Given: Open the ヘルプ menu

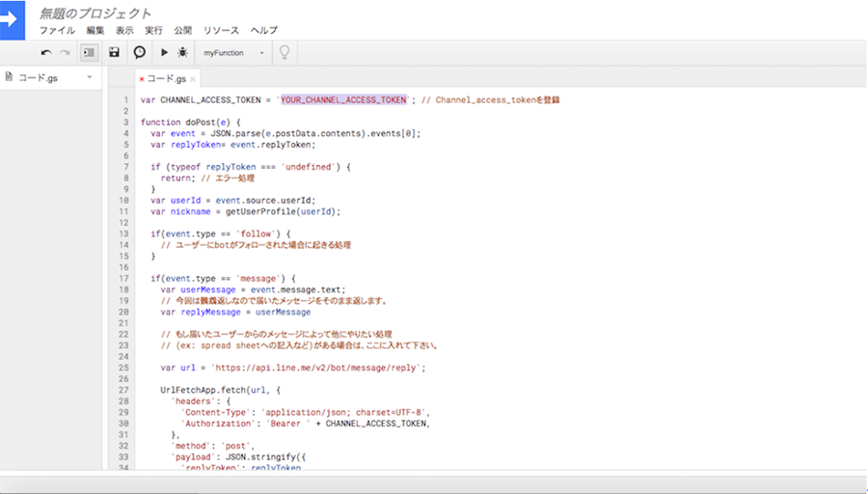Looking at the screenshot, I should (264, 31).
